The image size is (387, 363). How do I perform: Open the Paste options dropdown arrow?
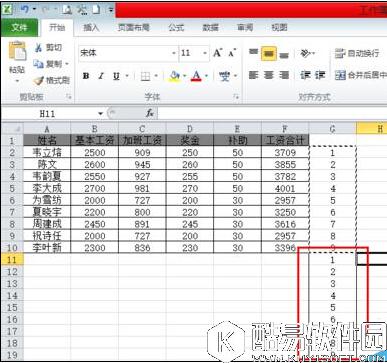[17, 80]
